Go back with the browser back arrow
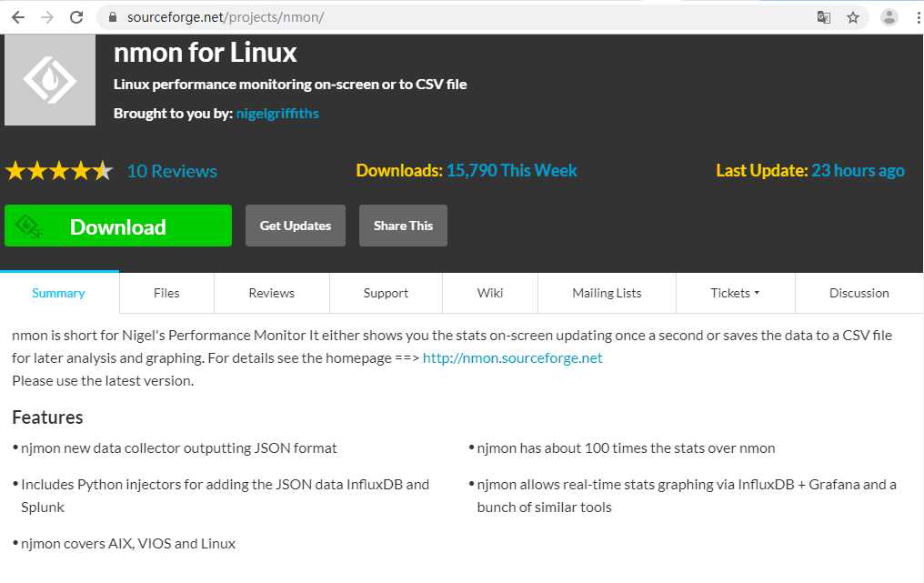Image resolution: width=924 pixels, height=583 pixels. 18,17
